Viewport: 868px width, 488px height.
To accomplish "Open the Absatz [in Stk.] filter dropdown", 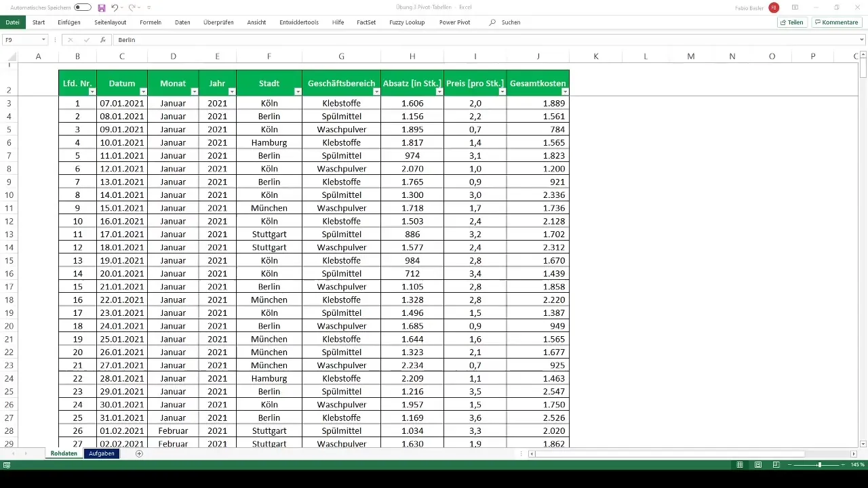I will (439, 91).
